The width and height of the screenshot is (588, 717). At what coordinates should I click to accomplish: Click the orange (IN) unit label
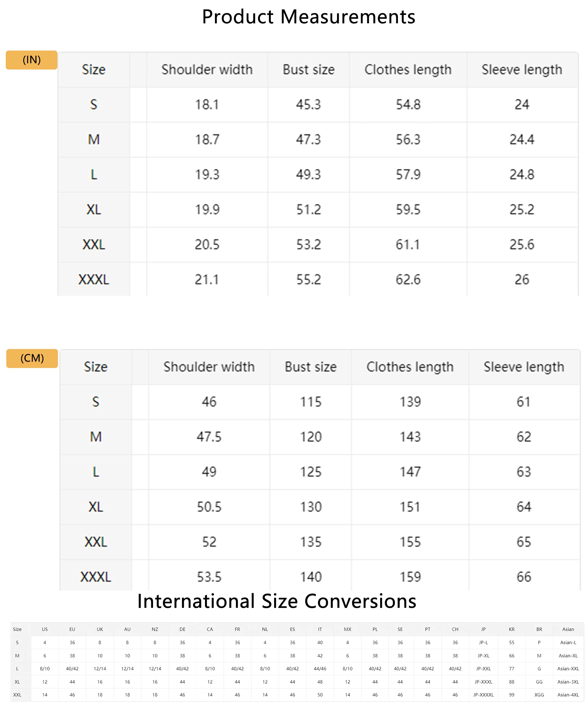pos(32,60)
